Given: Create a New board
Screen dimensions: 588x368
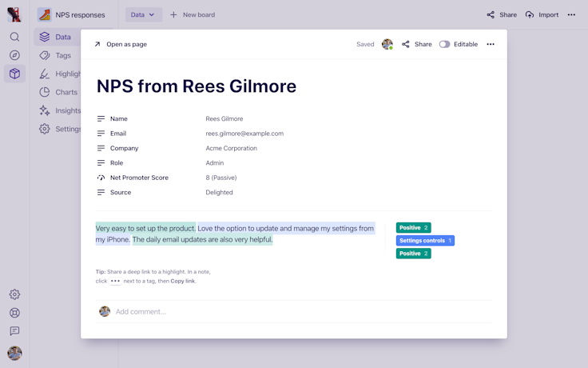Looking at the screenshot, I should [x=193, y=14].
